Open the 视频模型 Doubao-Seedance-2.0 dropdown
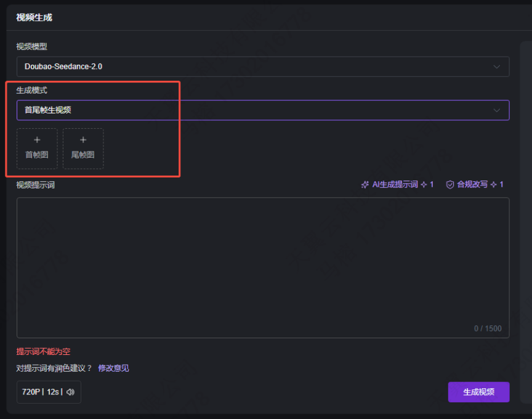 [263, 67]
